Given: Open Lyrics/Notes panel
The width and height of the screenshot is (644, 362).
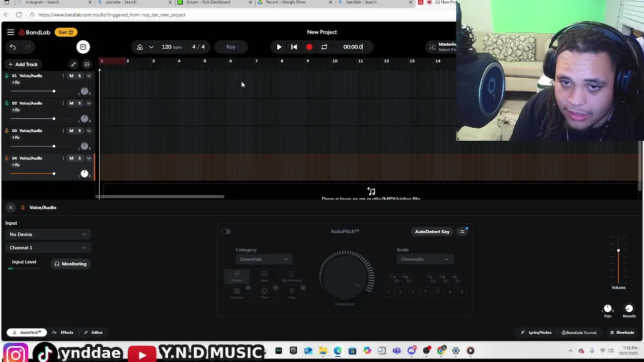Looking at the screenshot, I should [536, 333].
